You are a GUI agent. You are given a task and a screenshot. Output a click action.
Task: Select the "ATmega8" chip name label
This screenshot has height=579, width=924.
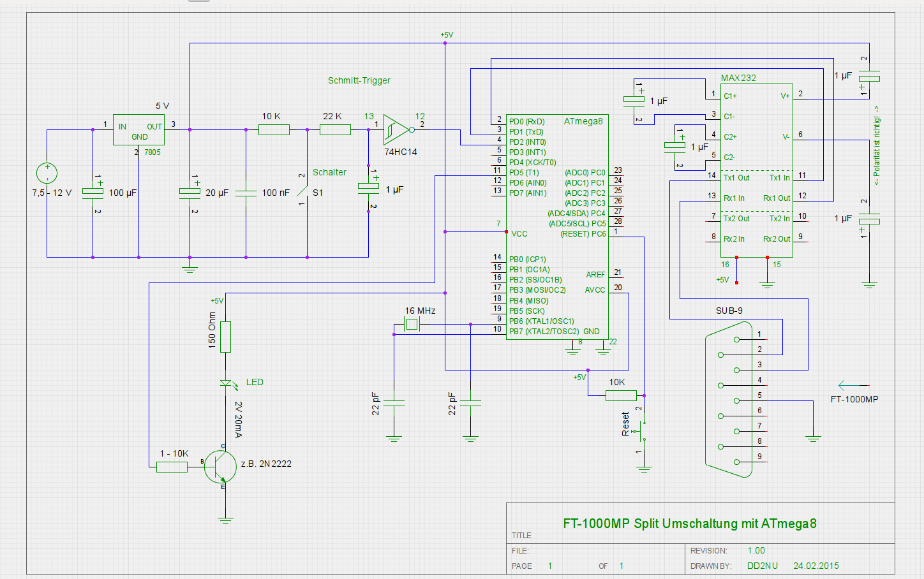click(x=583, y=121)
